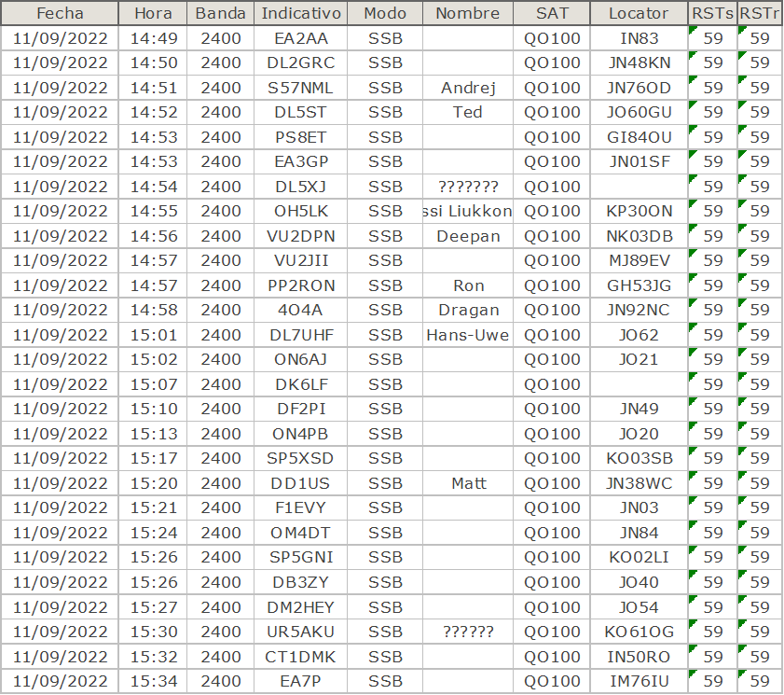Click the Indicativo column header
The image size is (784, 695).
pos(300,13)
